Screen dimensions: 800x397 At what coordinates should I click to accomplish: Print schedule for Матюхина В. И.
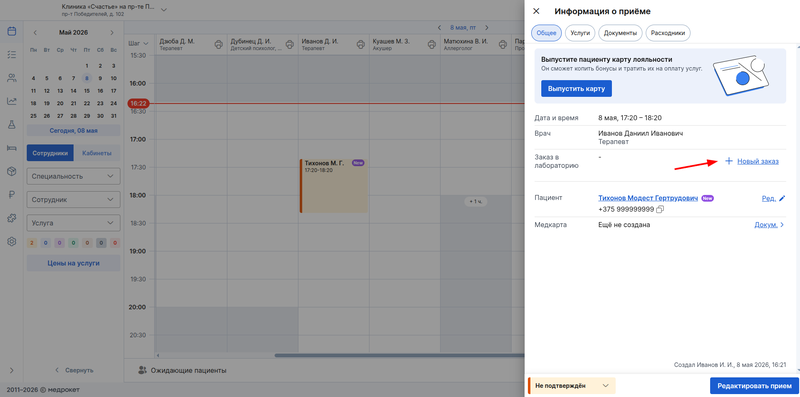tap(503, 44)
